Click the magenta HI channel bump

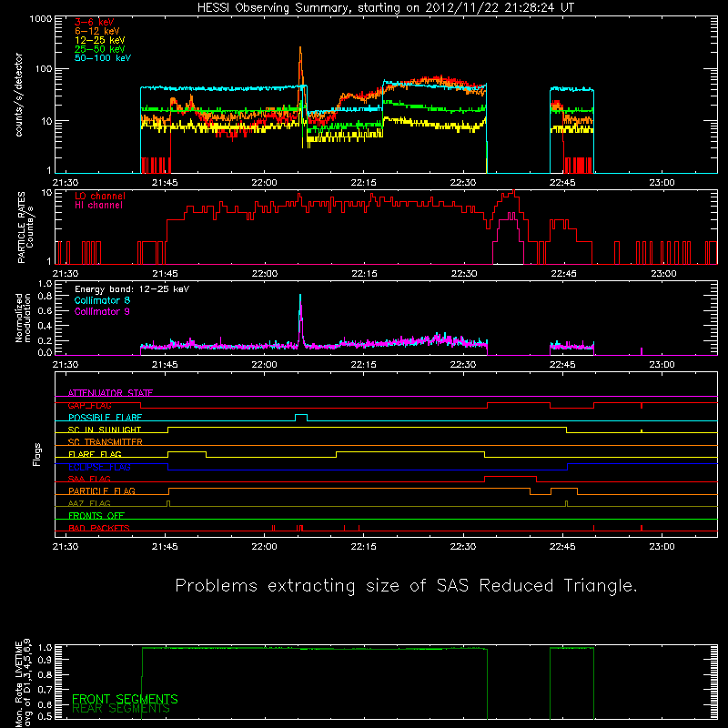point(509,238)
